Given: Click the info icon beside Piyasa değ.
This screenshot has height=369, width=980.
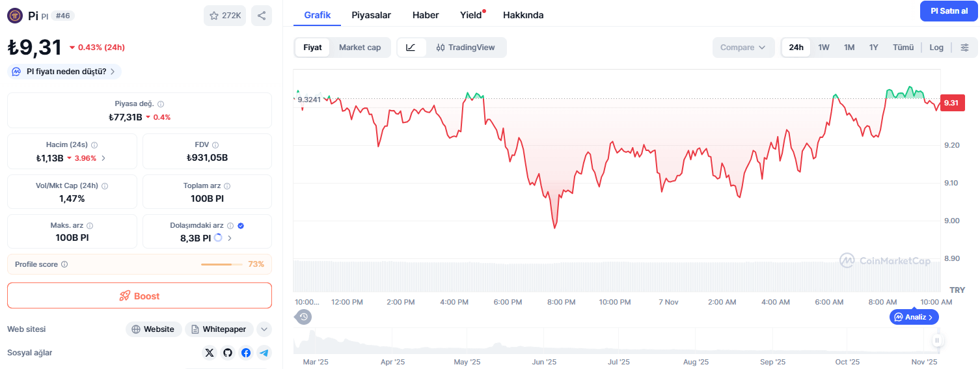Looking at the screenshot, I should (161, 104).
